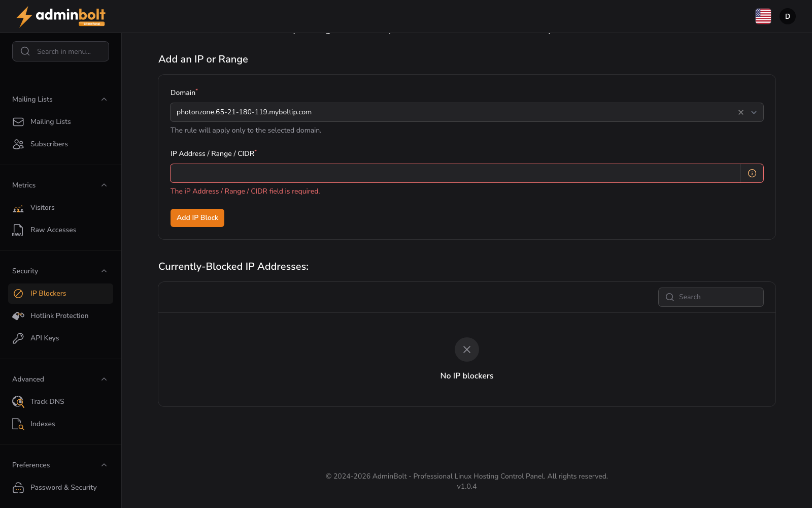Click the selected domain photonzone text
The height and width of the screenshot is (508, 812).
coord(244,112)
